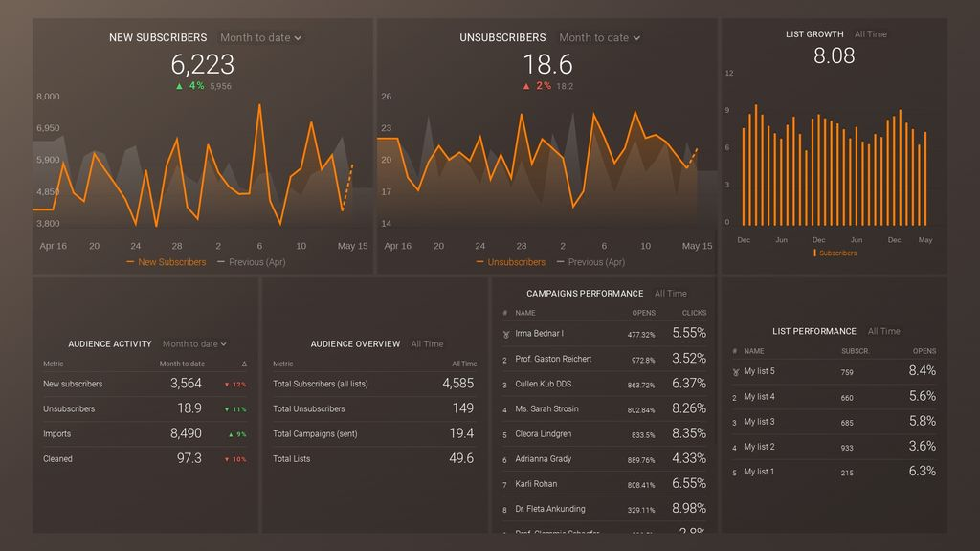Toggle Subscribers legend in List Growth chart

pyautogui.click(x=835, y=253)
